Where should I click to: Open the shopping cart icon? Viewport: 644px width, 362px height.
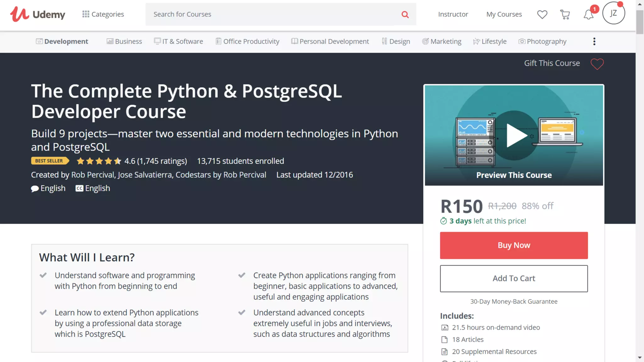565,14
